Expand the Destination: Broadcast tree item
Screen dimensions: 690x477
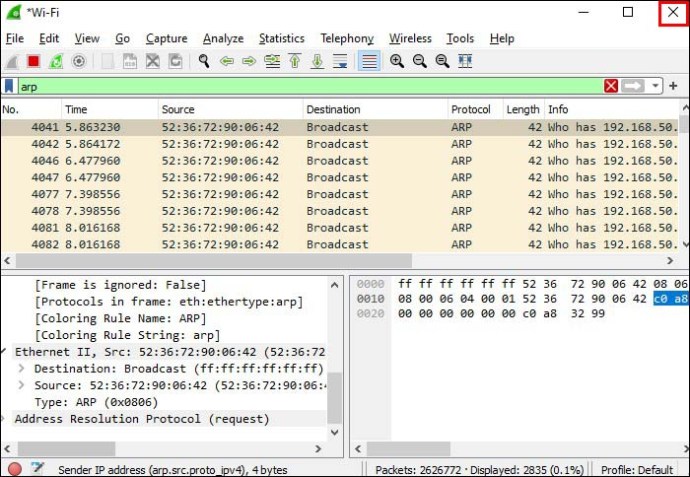pyautogui.click(x=24, y=368)
